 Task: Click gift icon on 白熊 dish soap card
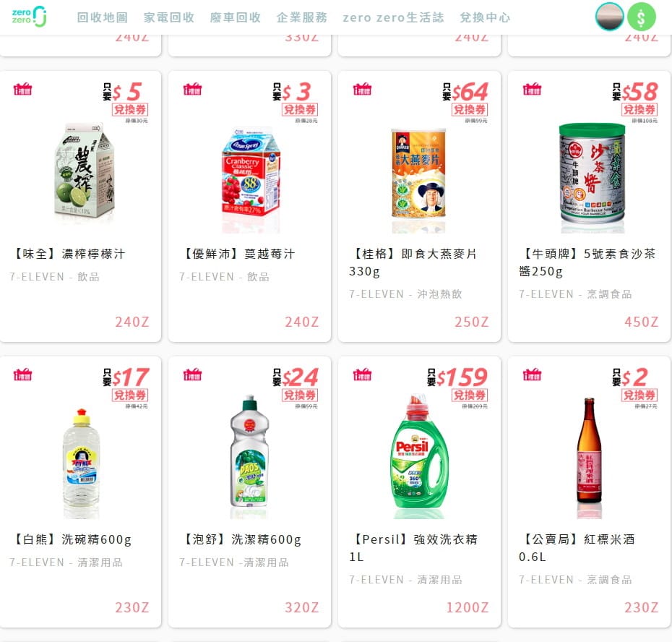(22, 374)
